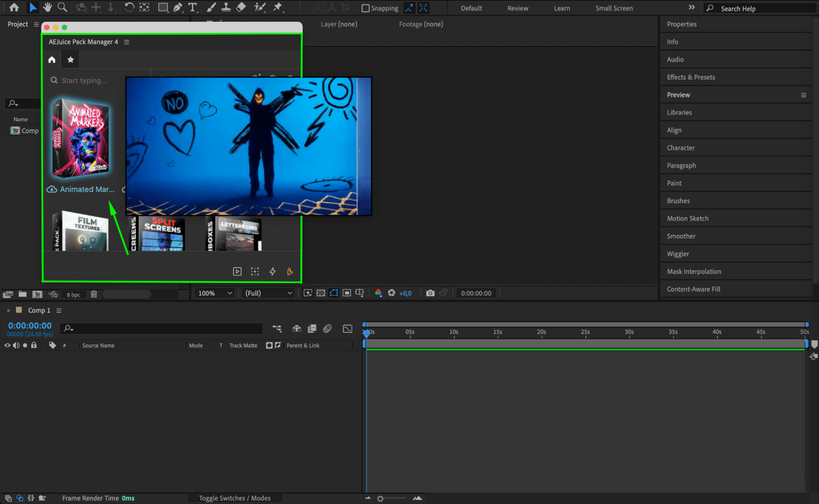Viewport: 819px width, 504px height.
Task: Click the orange AEJuice import button
Action: click(290, 272)
